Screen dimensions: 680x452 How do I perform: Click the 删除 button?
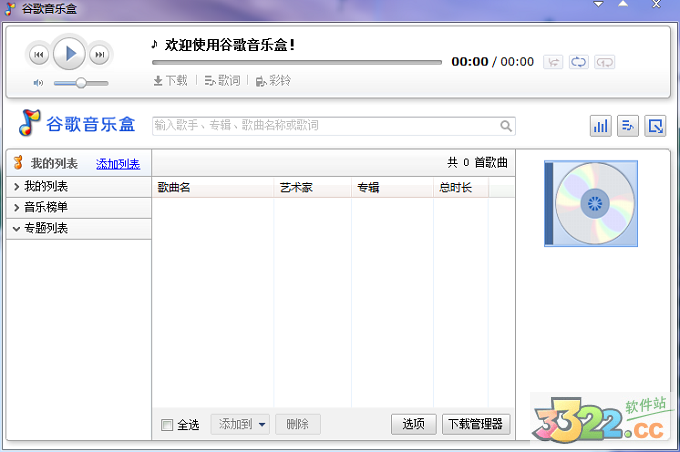298,424
